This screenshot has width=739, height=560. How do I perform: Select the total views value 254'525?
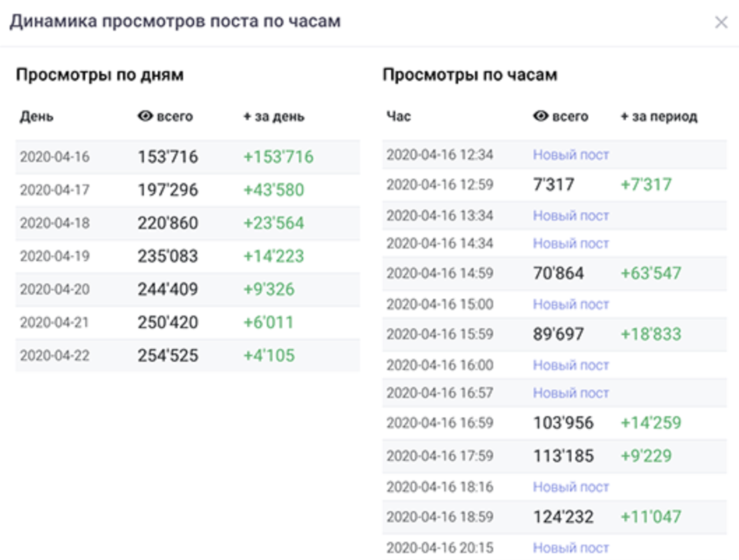pos(168,355)
